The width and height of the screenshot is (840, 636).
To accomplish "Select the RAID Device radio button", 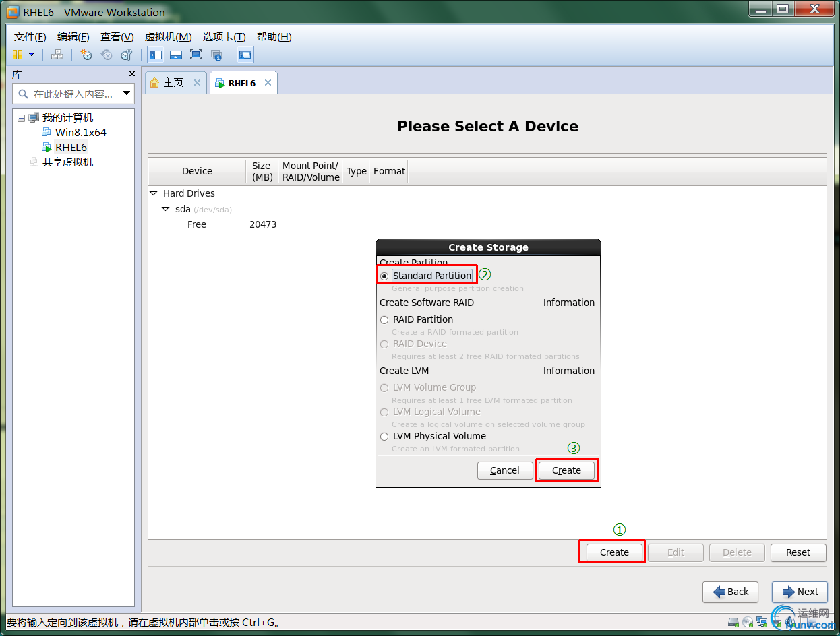I will coord(384,344).
